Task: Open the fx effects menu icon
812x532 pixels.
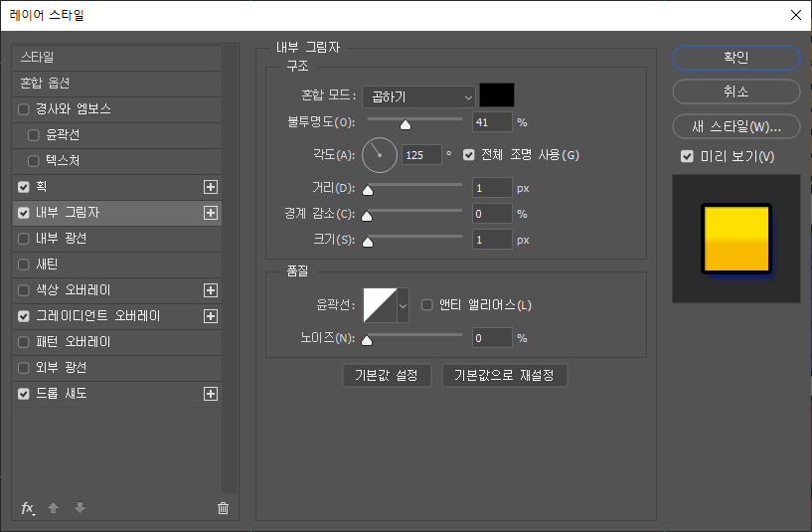Action: click(x=28, y=508)
